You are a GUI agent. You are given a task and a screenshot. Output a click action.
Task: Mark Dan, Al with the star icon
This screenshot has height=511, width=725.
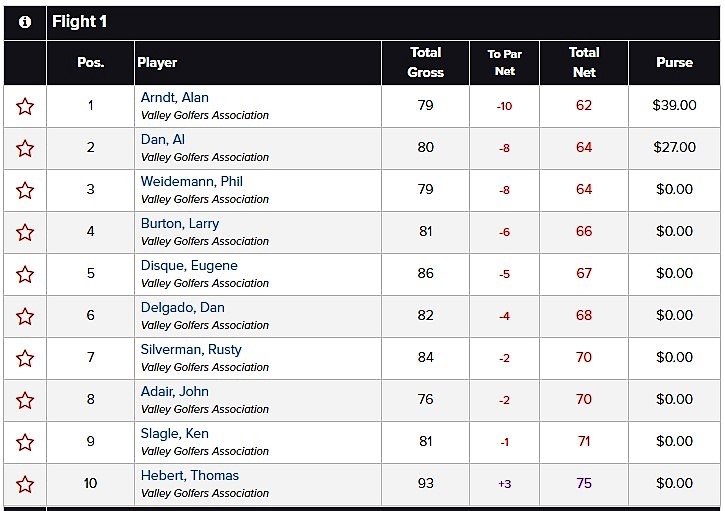pyautogui.click(x=25, y=148)
